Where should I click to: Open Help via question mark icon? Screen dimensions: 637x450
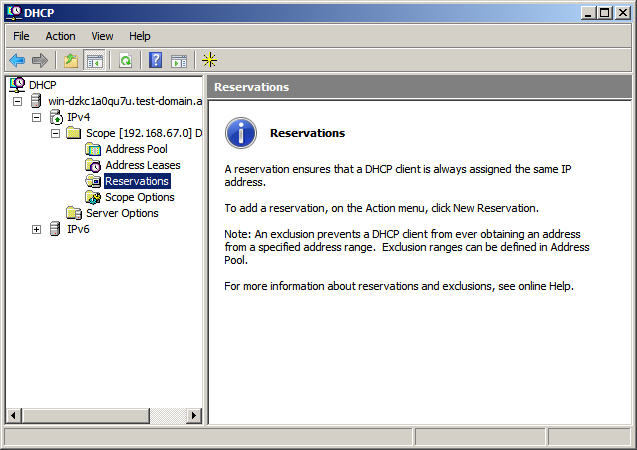(156, 61)
